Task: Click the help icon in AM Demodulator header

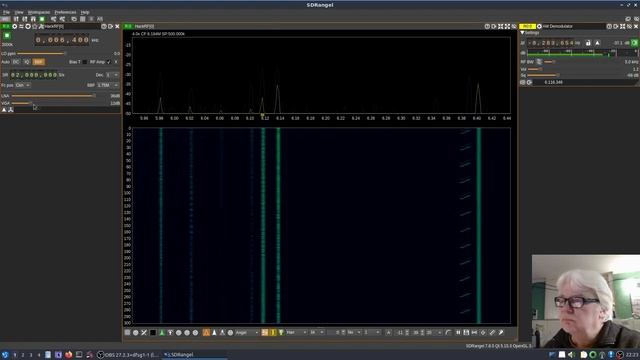Action: tap(609, 26)
